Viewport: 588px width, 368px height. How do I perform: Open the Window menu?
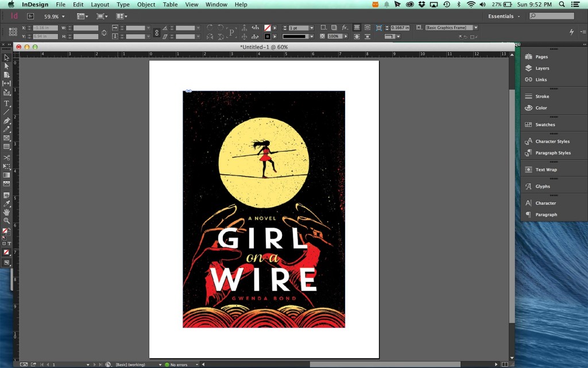(216, 5)
